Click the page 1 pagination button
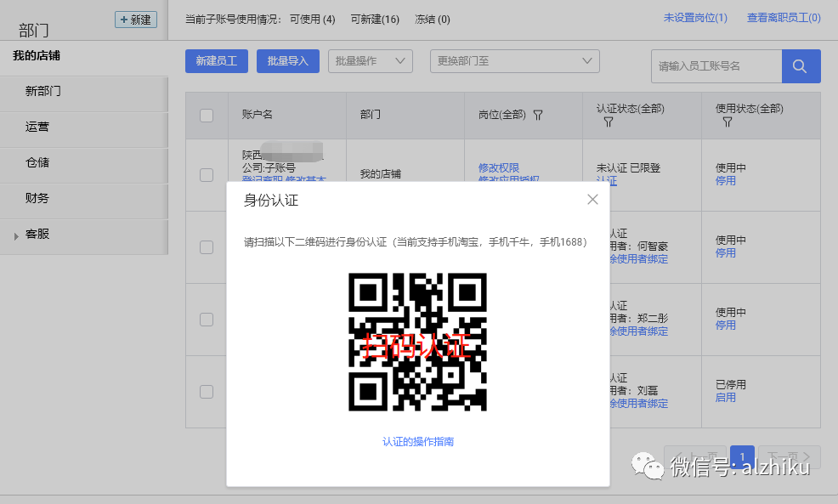The height and width of the screenshot is (504, 838). pyautogui.click(x=742, y=456)
